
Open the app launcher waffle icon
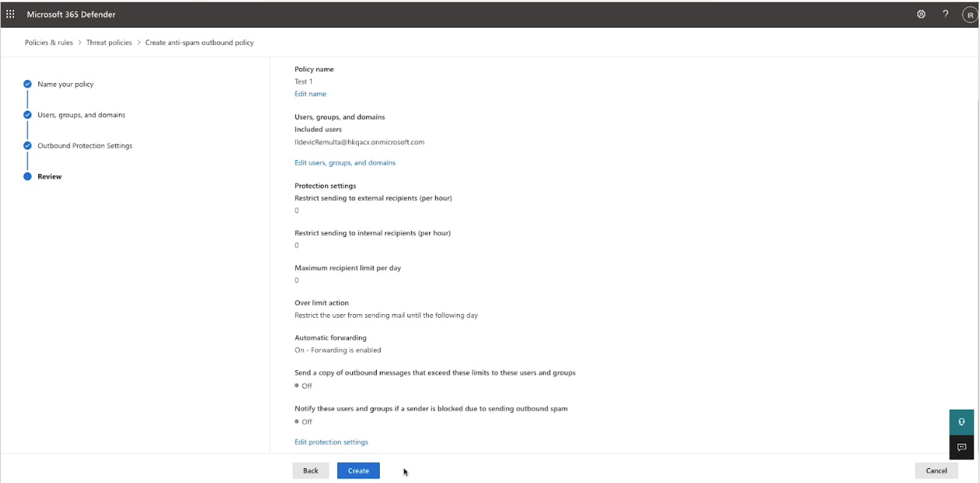click(10, 14)
